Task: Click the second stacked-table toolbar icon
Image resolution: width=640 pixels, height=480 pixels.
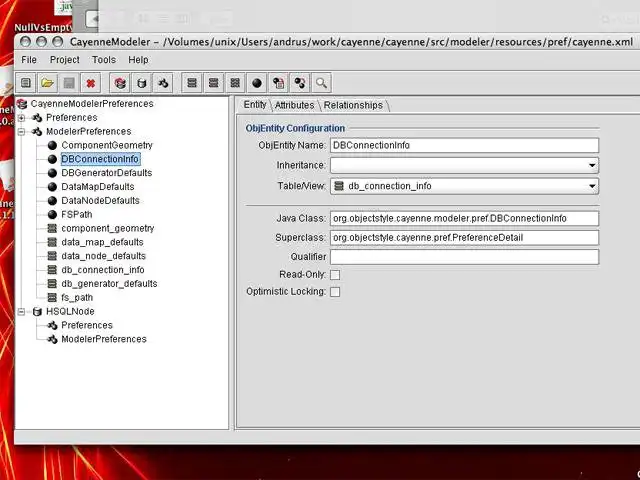Action: (x=213, y=83)
